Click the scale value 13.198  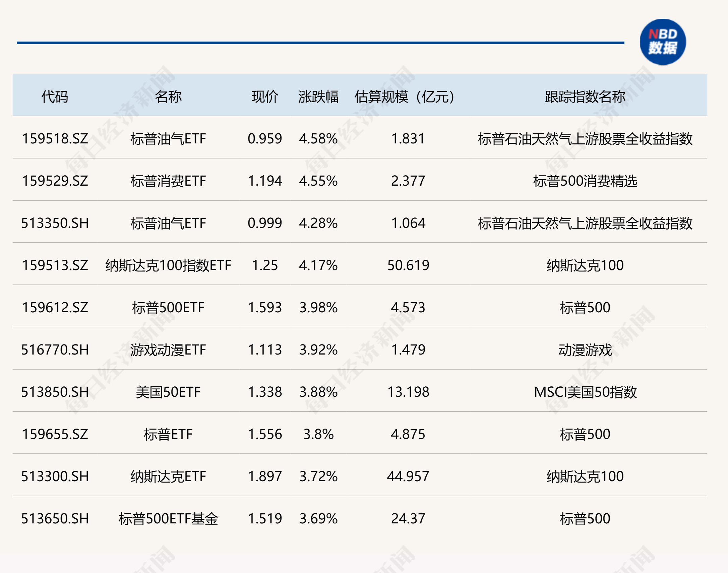click(x=408, y=392)
